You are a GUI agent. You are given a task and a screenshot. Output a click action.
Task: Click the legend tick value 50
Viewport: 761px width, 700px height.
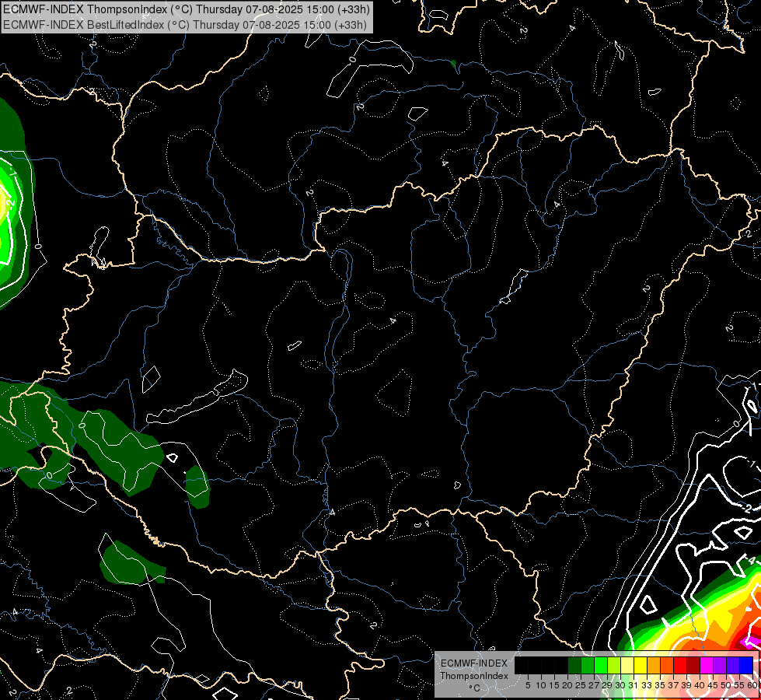[726, 685]
